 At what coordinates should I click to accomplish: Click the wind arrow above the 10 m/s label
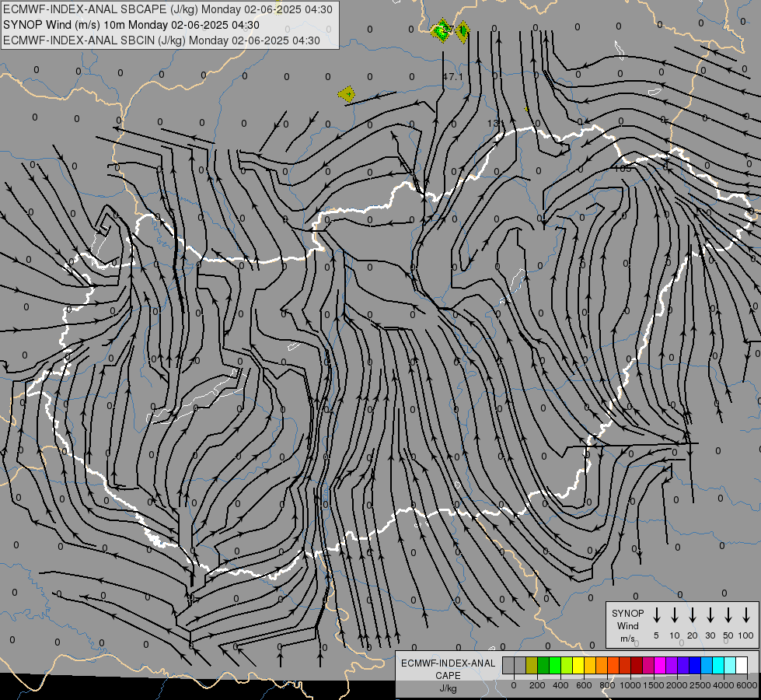click(x=675, y=615)
